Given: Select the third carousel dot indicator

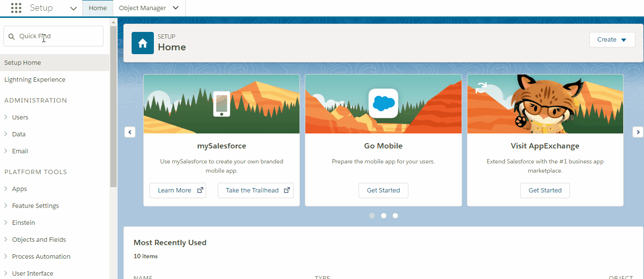Looking at the screenshot, I should click(x=395, y=216).
